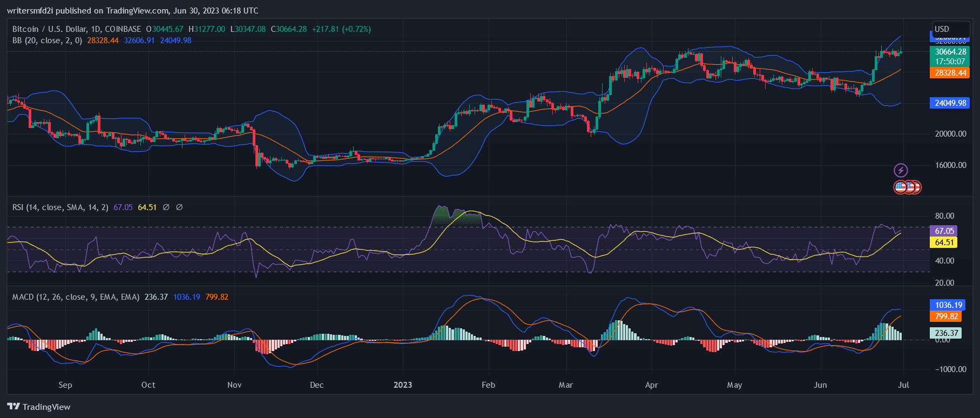Click the yellow 64.51 RSI average axis label

[944, 242]
